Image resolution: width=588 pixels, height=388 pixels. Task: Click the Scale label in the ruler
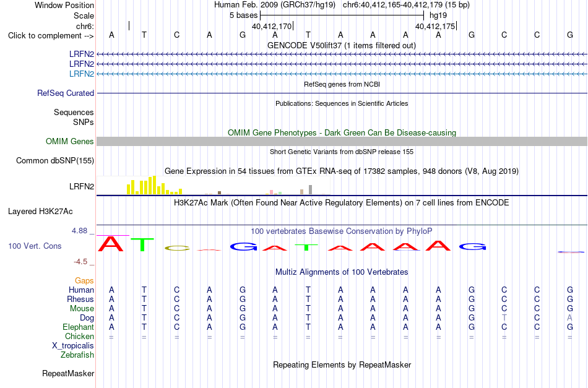click(x=84, y=15)
